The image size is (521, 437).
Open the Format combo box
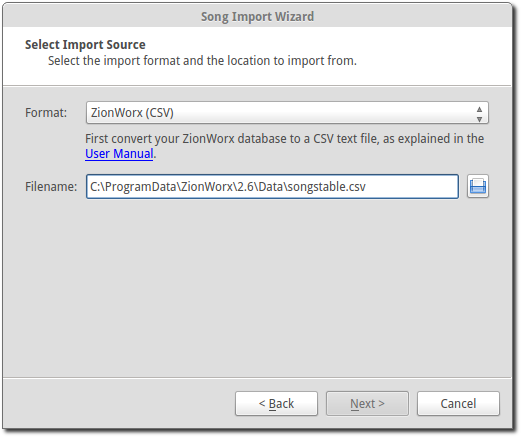click(x=287, y=113)
